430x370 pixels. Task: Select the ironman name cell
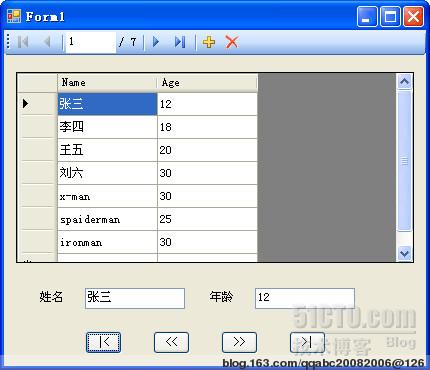pos(107,242)
